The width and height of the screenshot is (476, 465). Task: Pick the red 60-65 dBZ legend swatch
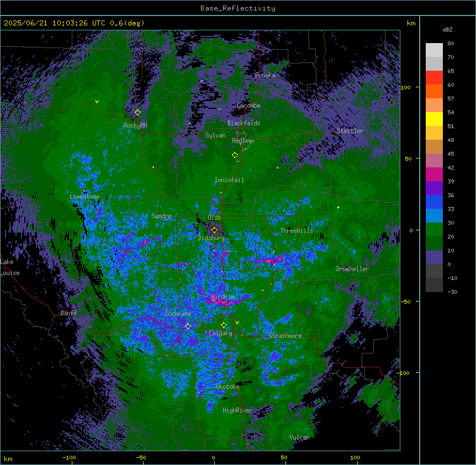(434, 78)
